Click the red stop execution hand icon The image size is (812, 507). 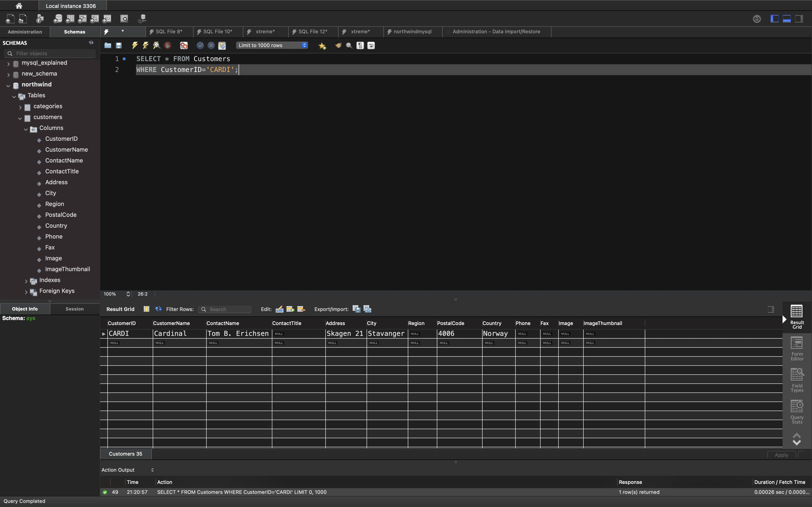point(168,45)
